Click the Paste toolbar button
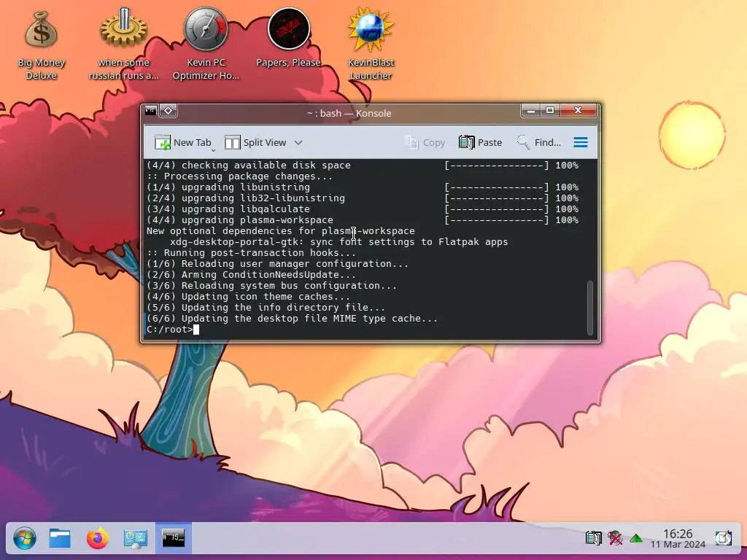Image resolution: width=747 pixels, height=560 pixels. 480,142
